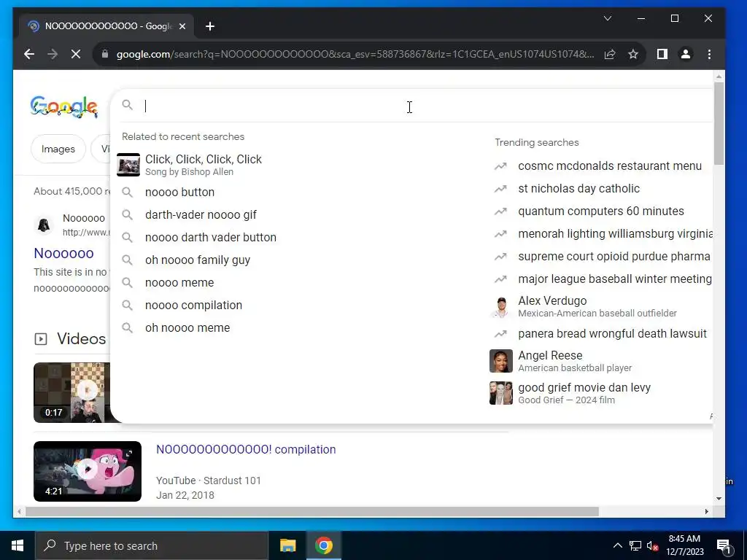Open 'NOOOOOOOOOOOOO! compilation' video link
The width and height of the screenshot is (747, 560).
click(246, 449)
